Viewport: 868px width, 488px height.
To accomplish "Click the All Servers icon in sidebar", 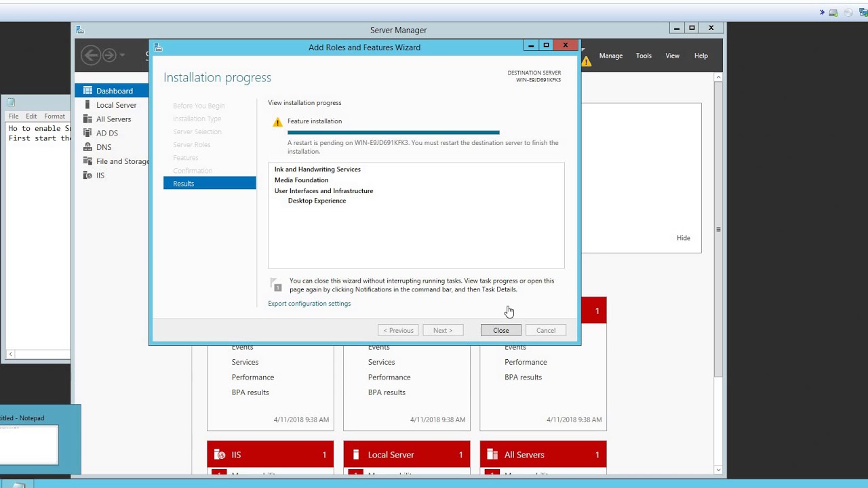I will click(87, 119).
